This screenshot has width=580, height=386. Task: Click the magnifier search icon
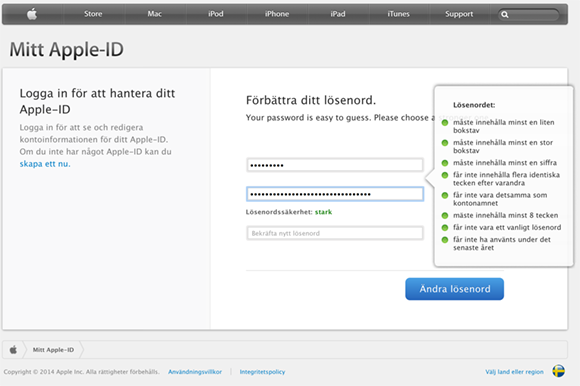[x=505, y=15]
